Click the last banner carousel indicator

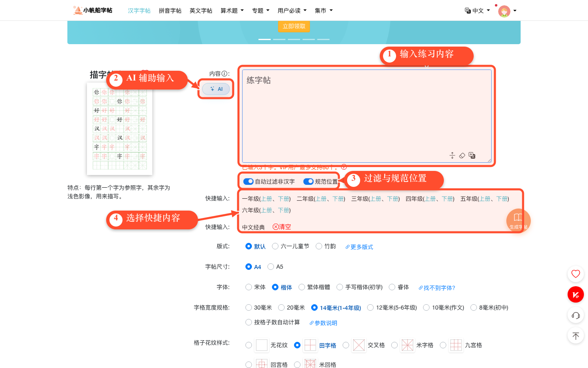[x=323, y=39]
